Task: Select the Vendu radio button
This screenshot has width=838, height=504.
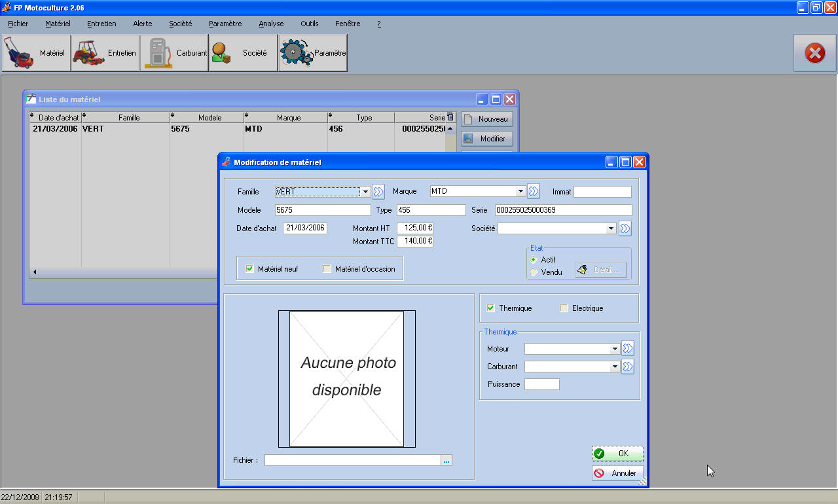Action: (534, 272)
